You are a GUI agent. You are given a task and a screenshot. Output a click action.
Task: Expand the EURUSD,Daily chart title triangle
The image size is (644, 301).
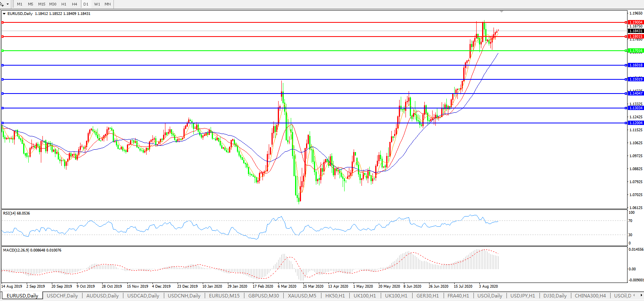point(4,14)
